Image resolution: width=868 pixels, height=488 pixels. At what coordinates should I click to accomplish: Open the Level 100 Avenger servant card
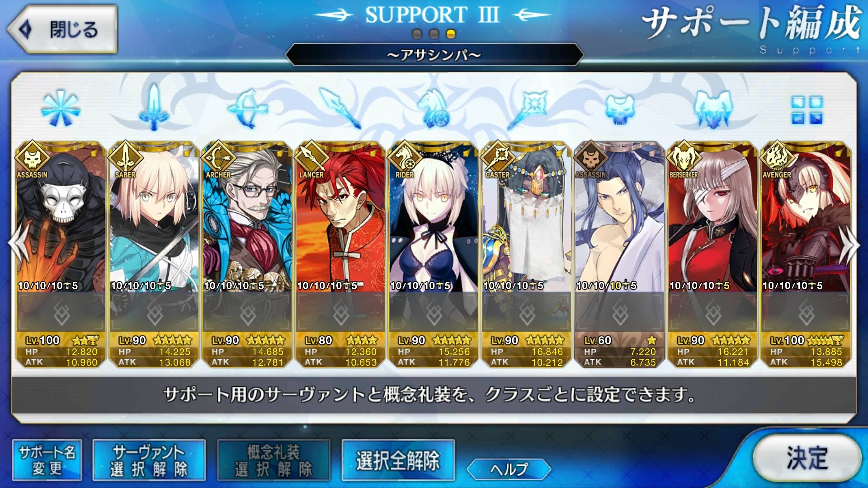806,254
